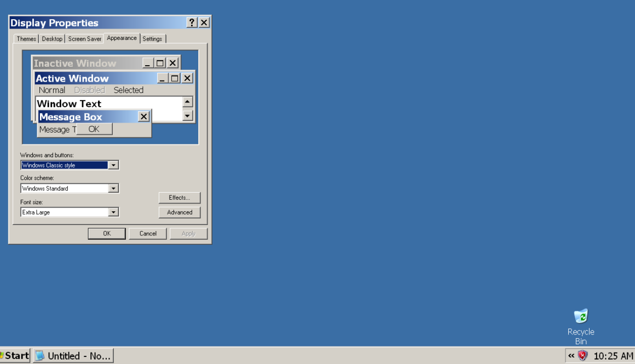The height and width of the screenshot is (364, 635).
Task: Open the Font size dropdown
Action: [x=113, y=212]
